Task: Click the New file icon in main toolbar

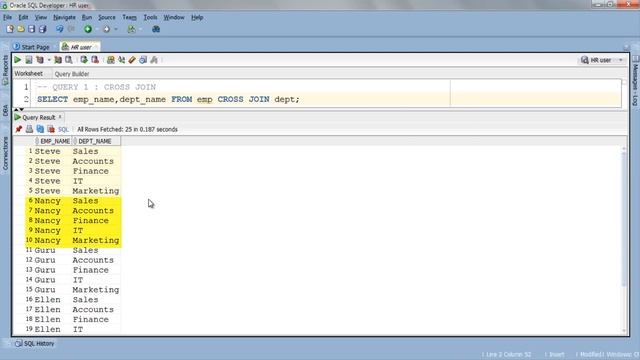Action: point(10,29)
